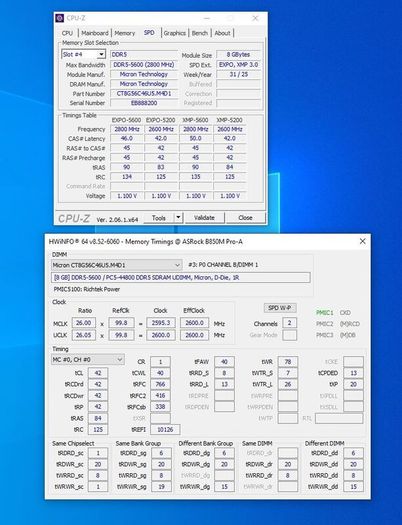Click the CR value 1
Screen dimensions: 402x525
tap(160, 362)
